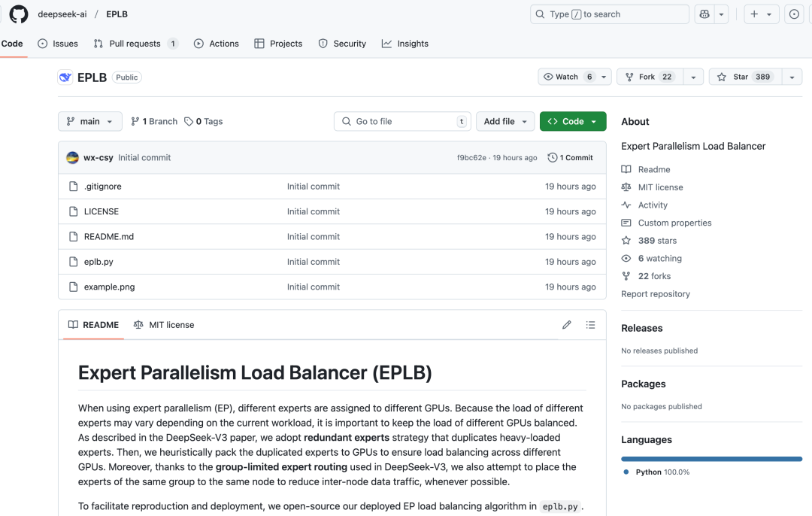View the 6 watching link

point(651,259)
